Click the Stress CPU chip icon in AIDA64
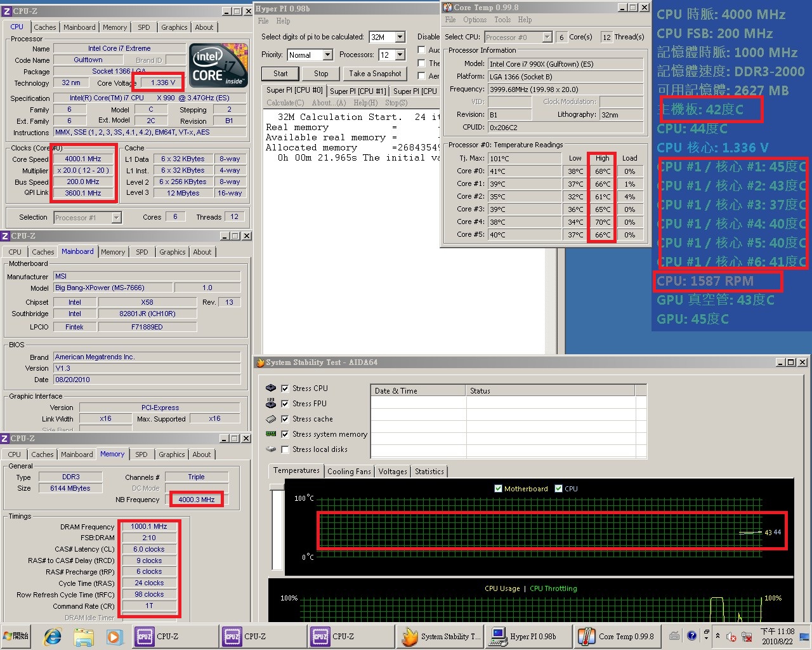 coord(271,388)
